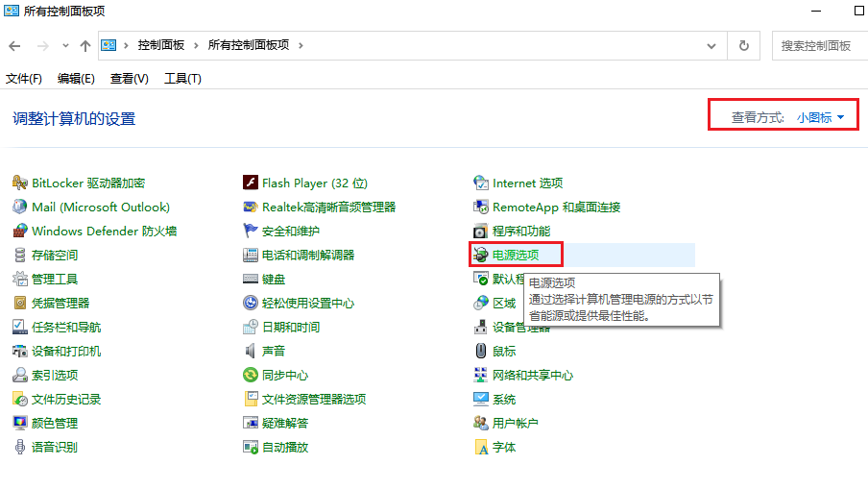Screen dimensions: 868x489
Task: Refresh the control panel view
Action: (x=743, y=45)
